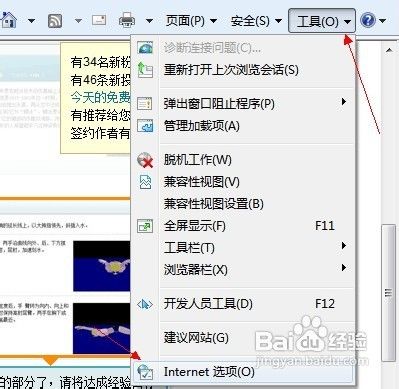The image size is (399, 389).
Task: Click the Home icon in the toolbar
Action: point(9,20)
